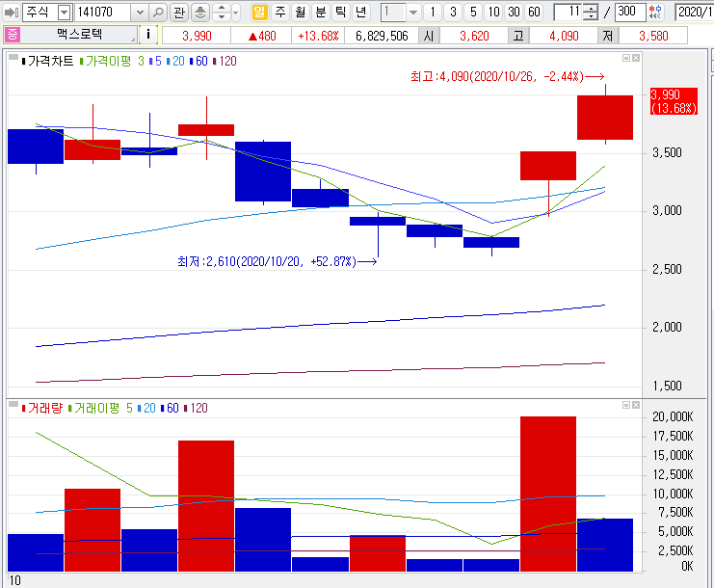Toggle the 60-day price moving average legend

(198, 61)
